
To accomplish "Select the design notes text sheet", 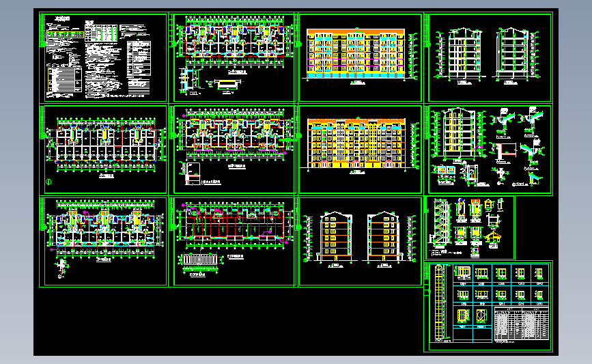I will pos(104,58).
